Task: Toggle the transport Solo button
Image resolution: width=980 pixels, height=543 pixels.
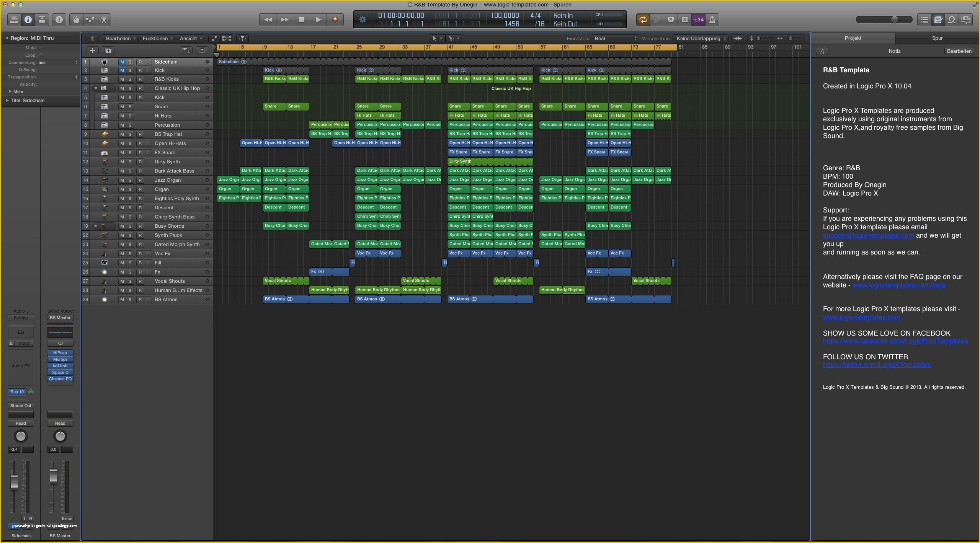Action: [x=684, y=20]
